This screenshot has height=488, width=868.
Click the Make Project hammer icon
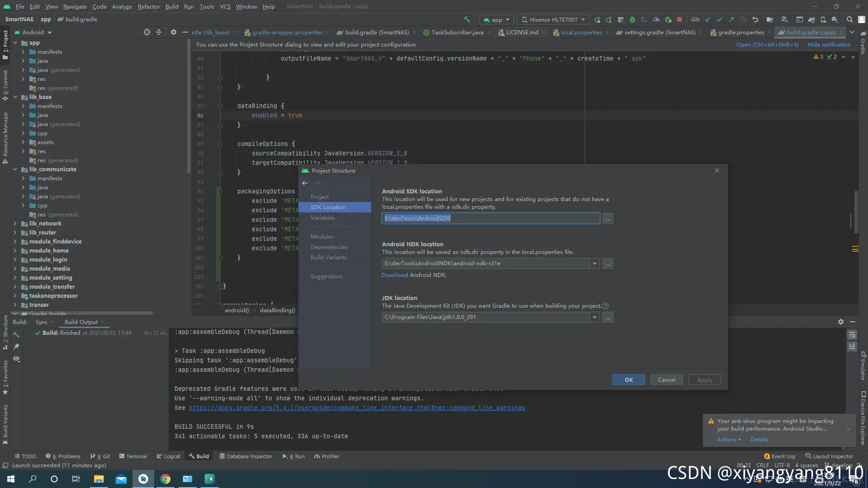coord(467,19)
